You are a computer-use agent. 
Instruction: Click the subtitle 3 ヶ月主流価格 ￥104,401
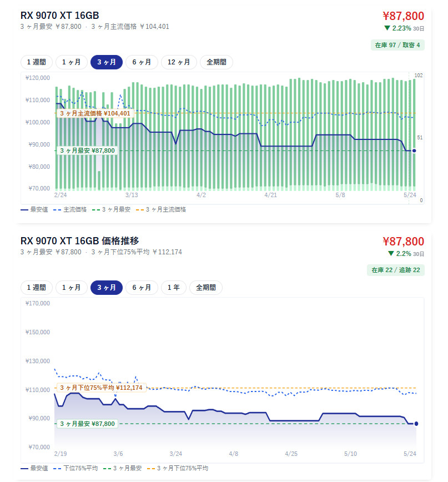coord(130,27)
